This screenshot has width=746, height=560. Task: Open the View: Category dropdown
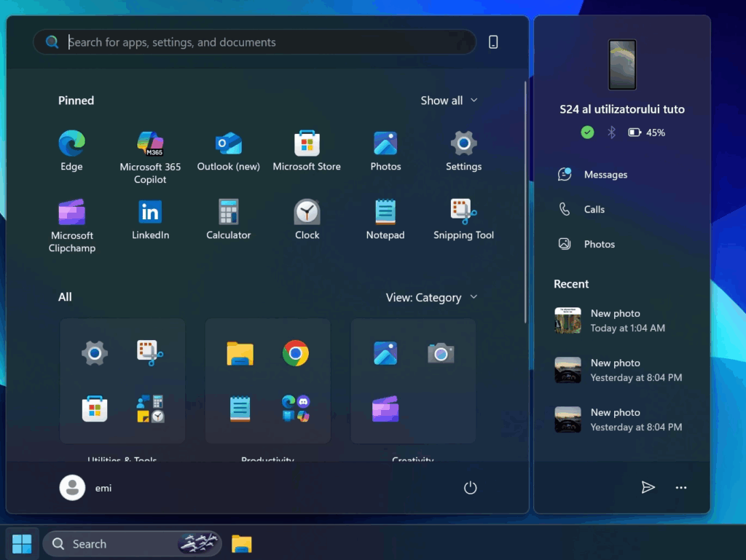point(431,297)
